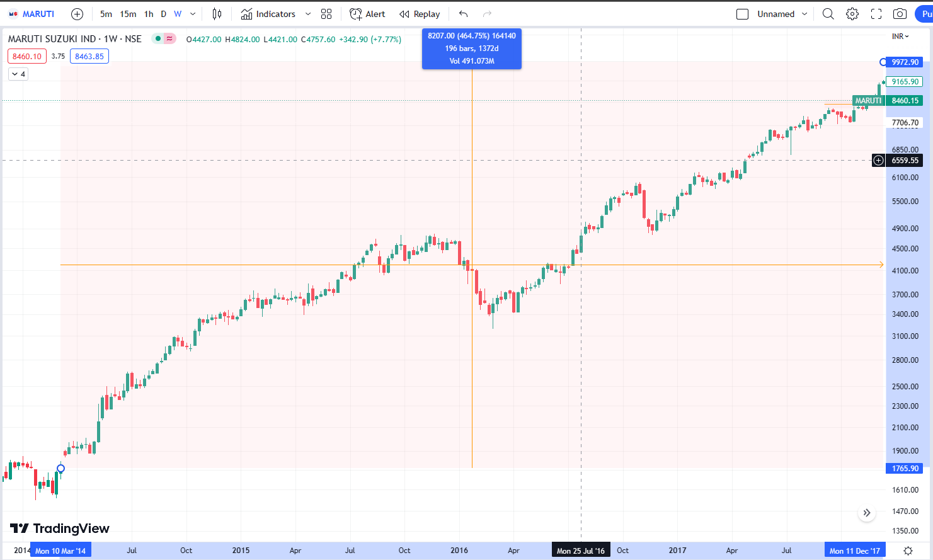
Task: Click the 9165.90 price scale label
Action: click(905, 81)
